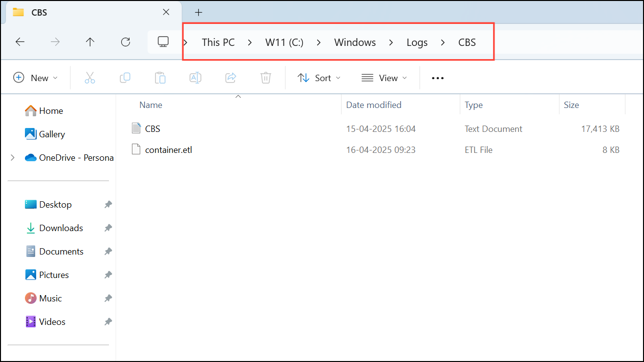Open the New item dropdown
The width and height of the screenshot is (644, 362).
pos(36,78)
